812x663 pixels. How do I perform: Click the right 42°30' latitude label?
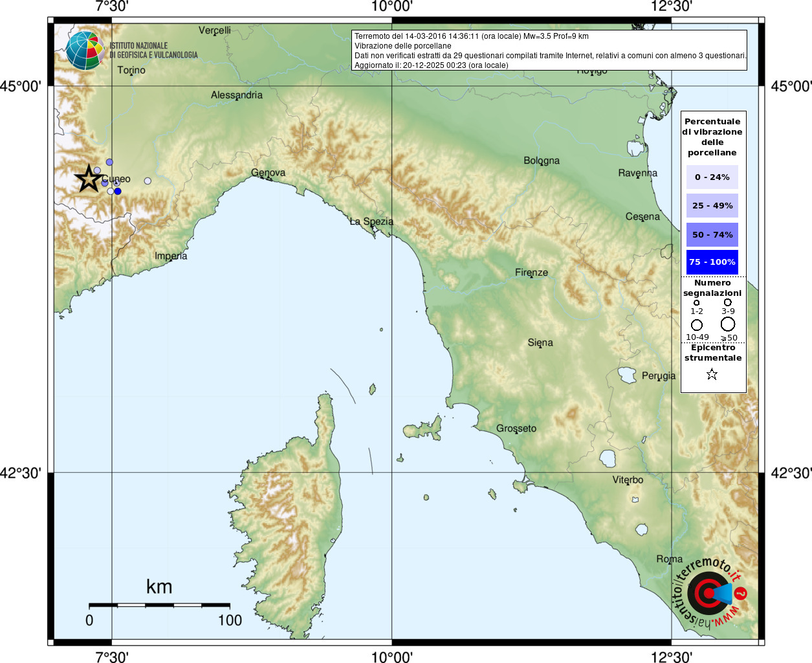(791, 473)
